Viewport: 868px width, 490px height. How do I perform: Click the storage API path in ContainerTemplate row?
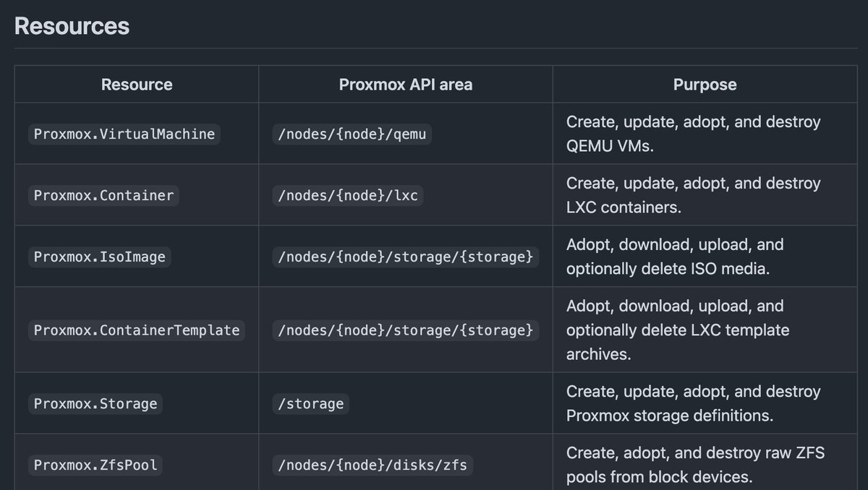pos(406,330)
